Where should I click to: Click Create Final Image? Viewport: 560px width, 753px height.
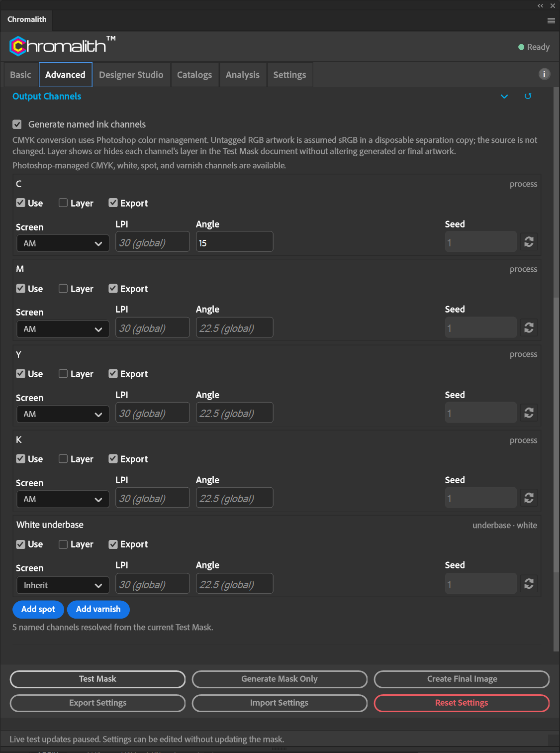coord(462,679)
